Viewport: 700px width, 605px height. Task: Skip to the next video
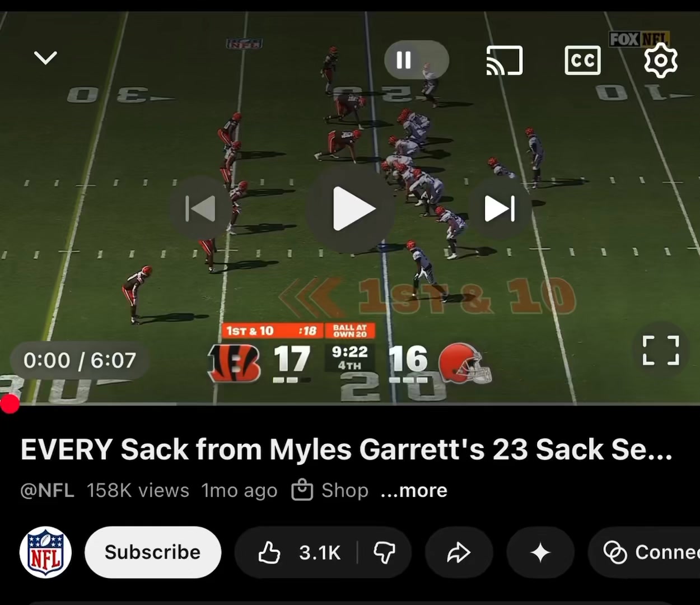(x=500, y=209)
